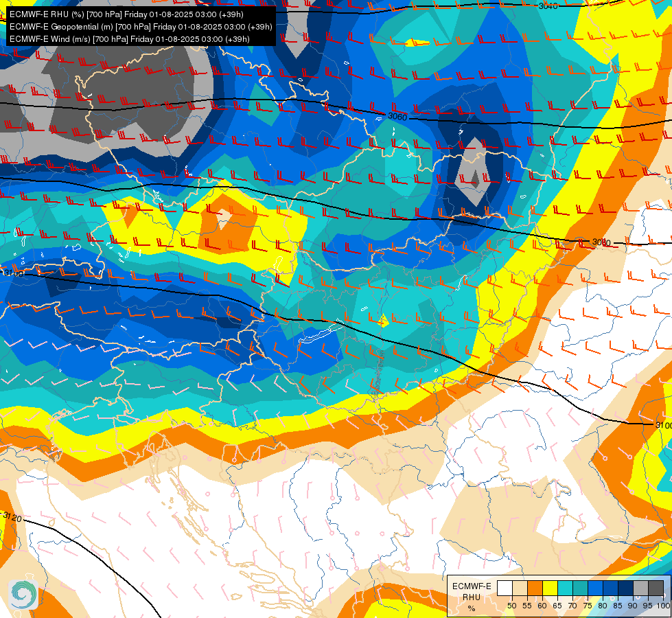672x618 pixels.
Task: Click the legend tick value 90
Action: [x=633, y=606]
